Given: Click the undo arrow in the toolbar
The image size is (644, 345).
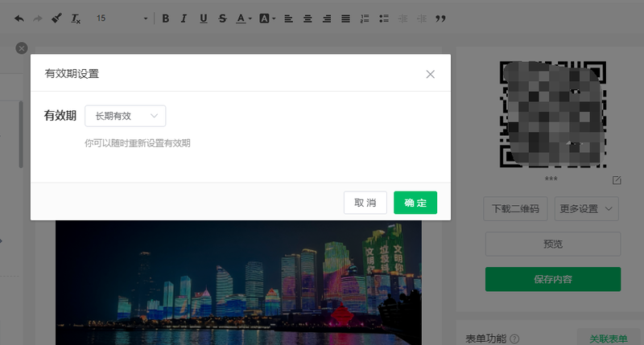Looking at the screenshot, I should [19, 18].
